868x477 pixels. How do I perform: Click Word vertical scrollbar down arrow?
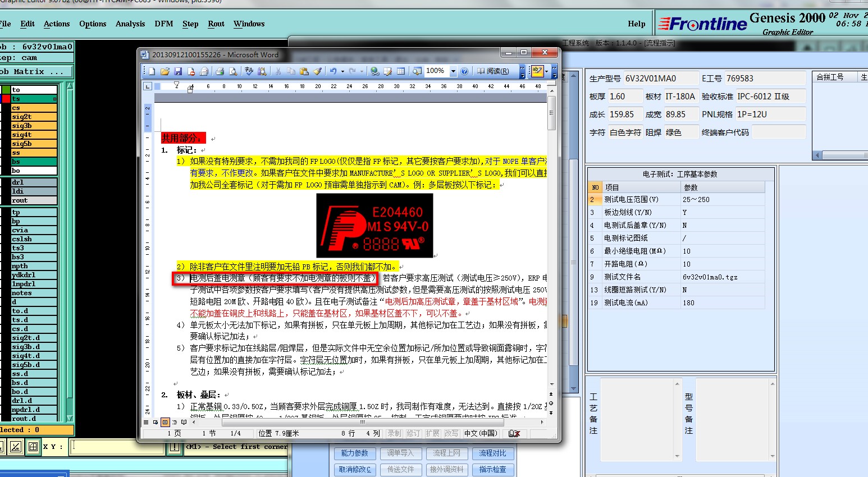pos(552,384)
